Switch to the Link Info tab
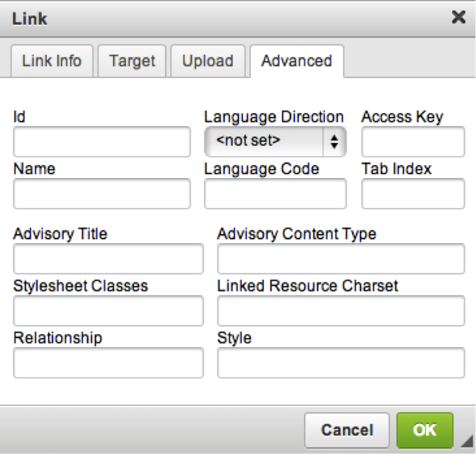476x454 pixels. (x=52, y=61)
